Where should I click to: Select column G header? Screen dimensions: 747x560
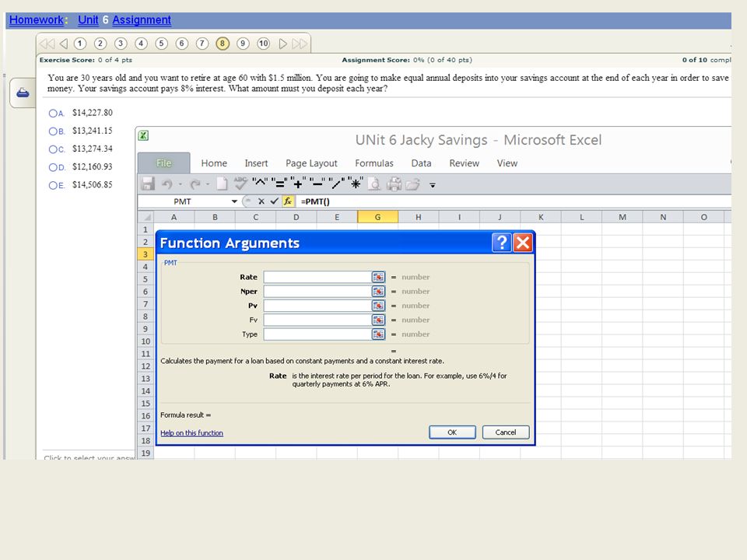click(377, 217)
